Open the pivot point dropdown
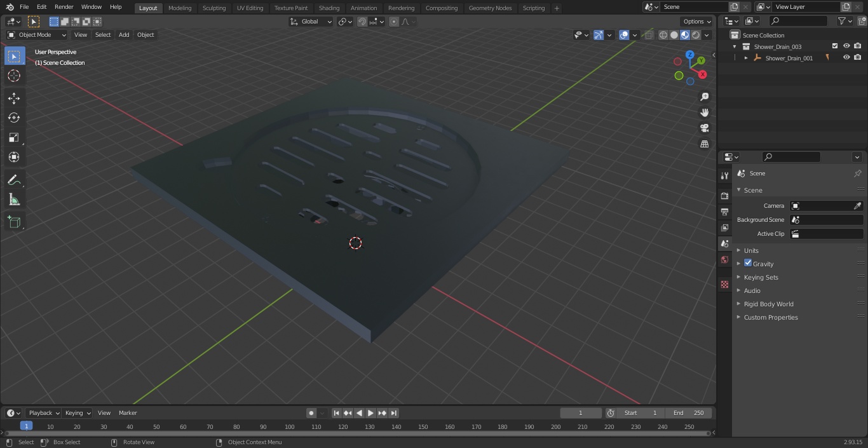This screenshot has height=448, width=868. pos(345,22)
